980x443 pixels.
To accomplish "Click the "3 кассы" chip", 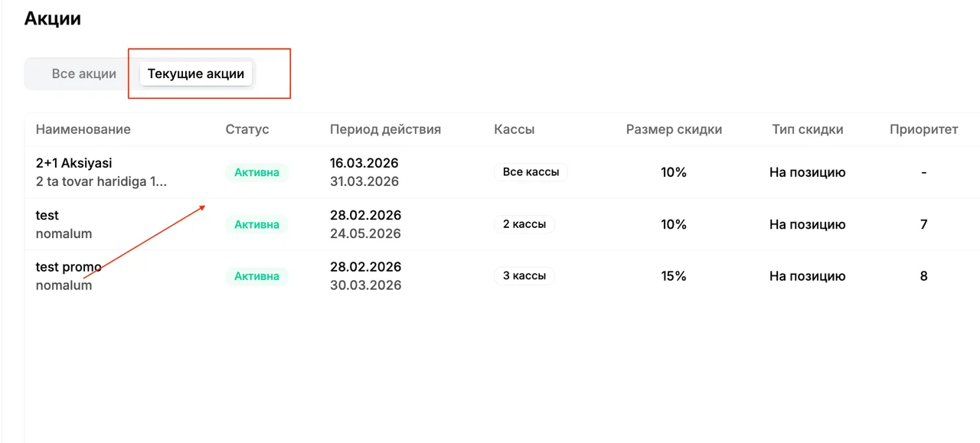I will click(524, 276).
